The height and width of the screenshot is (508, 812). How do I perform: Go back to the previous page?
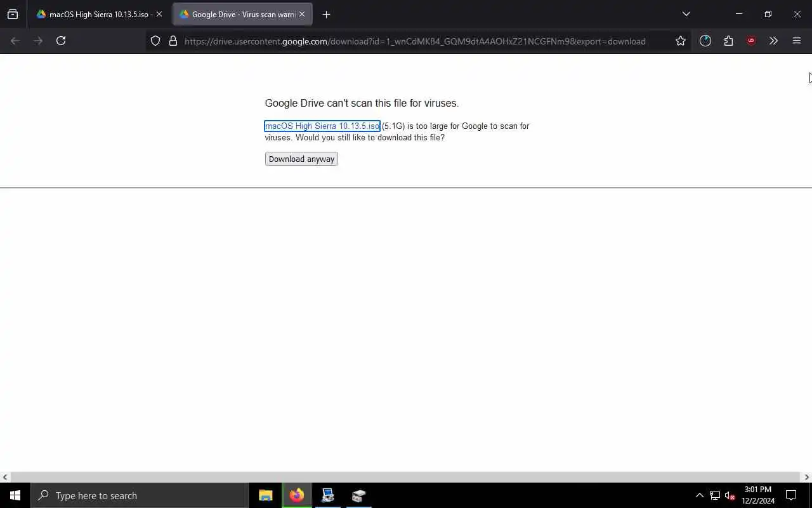coord(15,41)
